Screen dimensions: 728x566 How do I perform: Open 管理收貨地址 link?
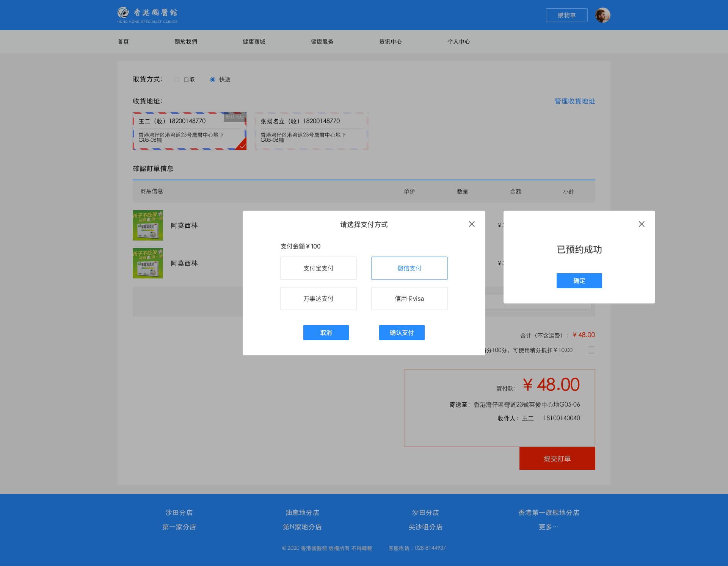tap(575, 101)
